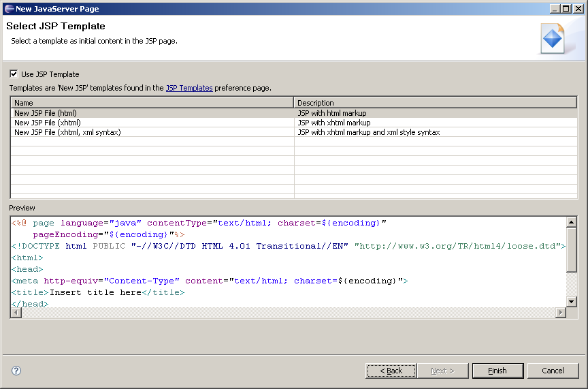Click the preview vertical scrollbar thumb

coord(571,250)
